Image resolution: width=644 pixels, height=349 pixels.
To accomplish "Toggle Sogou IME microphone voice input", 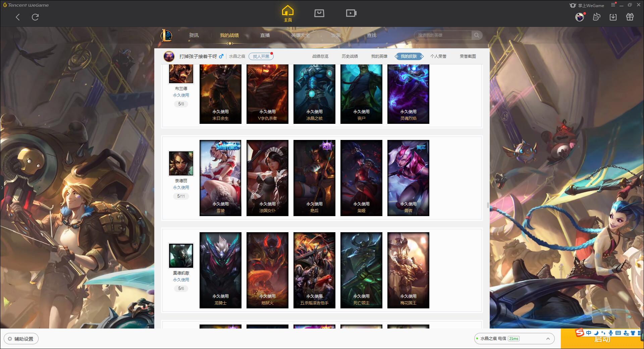I will 611,333.
